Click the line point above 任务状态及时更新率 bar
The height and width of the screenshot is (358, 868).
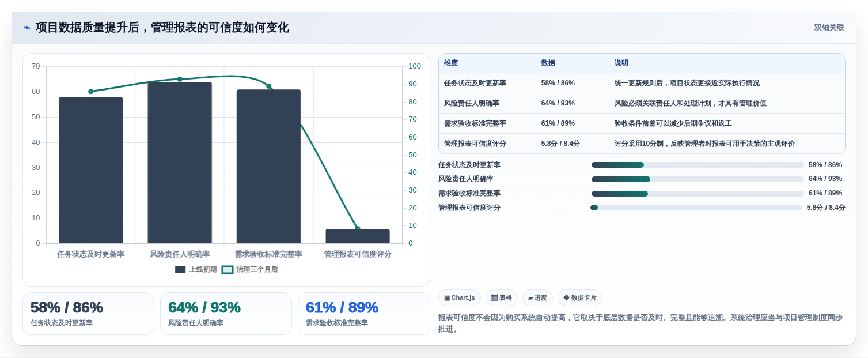pos(91,91)
